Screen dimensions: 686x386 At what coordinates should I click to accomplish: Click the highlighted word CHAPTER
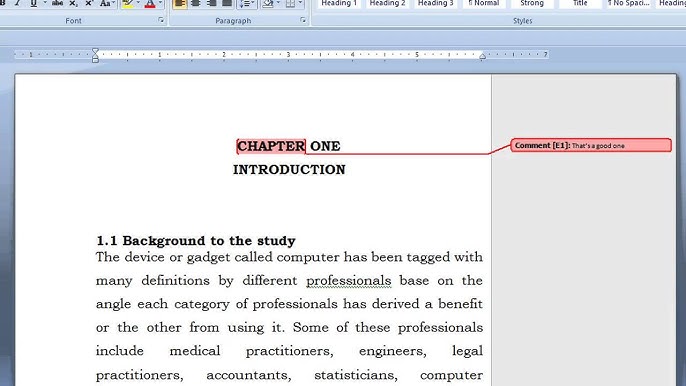click(271, 146)
